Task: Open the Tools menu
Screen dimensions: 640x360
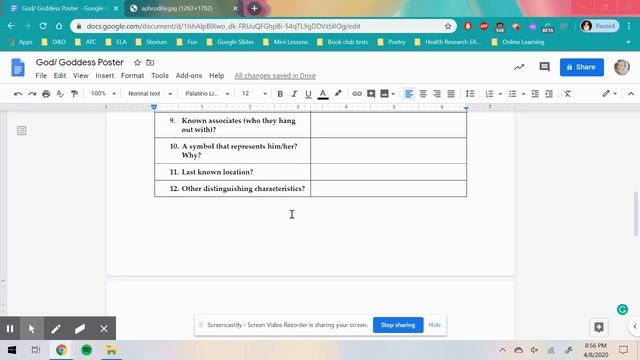Action: pos(160,76)
